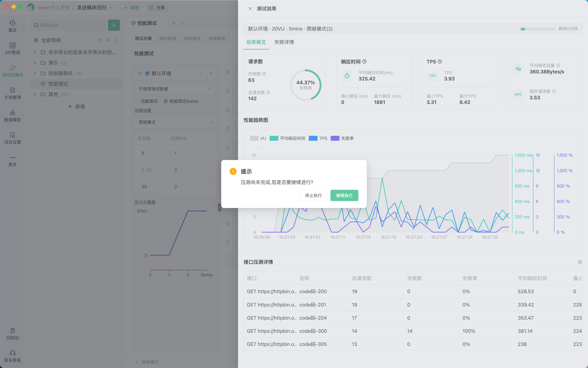This screenshot has height=368, width=588.
Task: Click the 44.37% 失败率 ring gauge
Action: click(305, 85)
